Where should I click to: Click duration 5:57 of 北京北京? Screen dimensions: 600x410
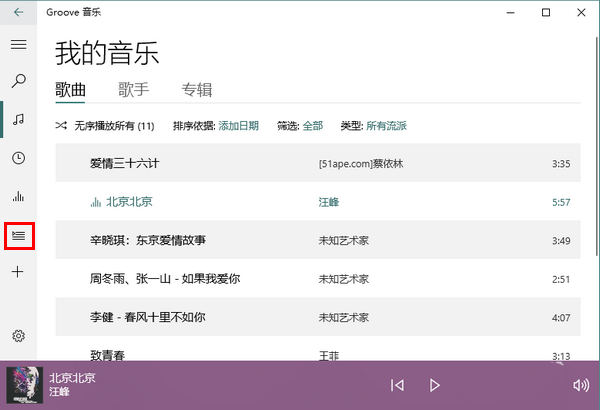(561, 202)
